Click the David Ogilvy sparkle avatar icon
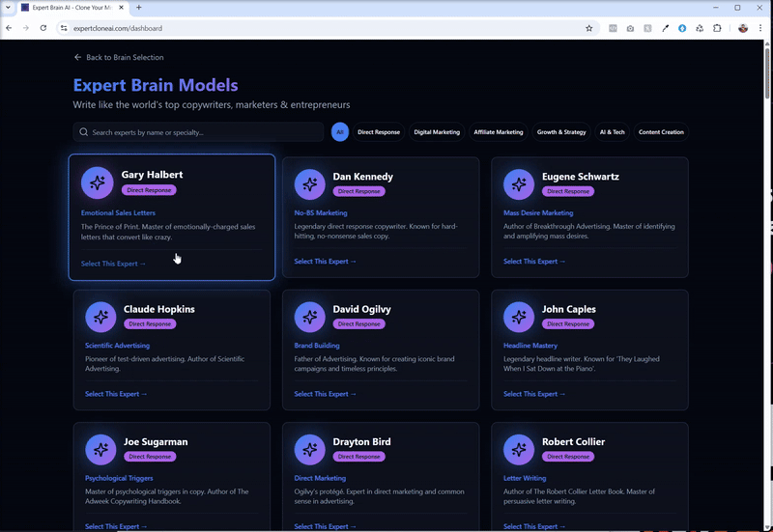This screenshot has width=773, height=532. pyautogui.click(x=309, y=316)
